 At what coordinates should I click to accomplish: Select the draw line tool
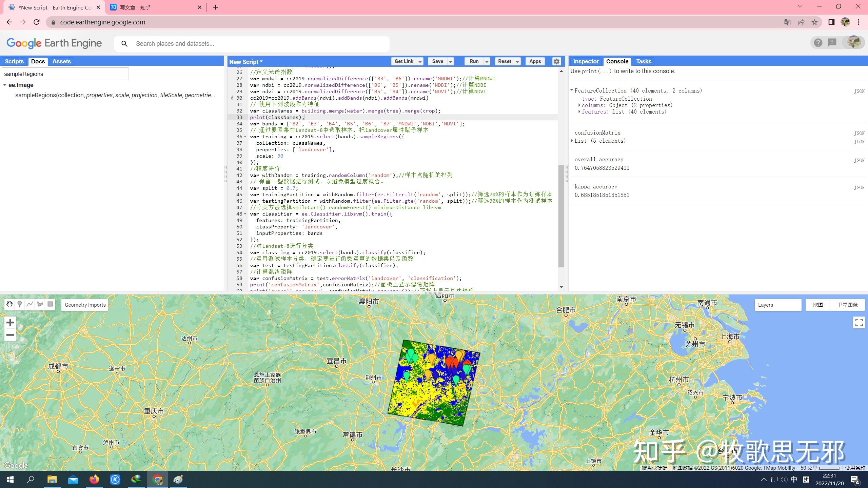coord(30,304)
